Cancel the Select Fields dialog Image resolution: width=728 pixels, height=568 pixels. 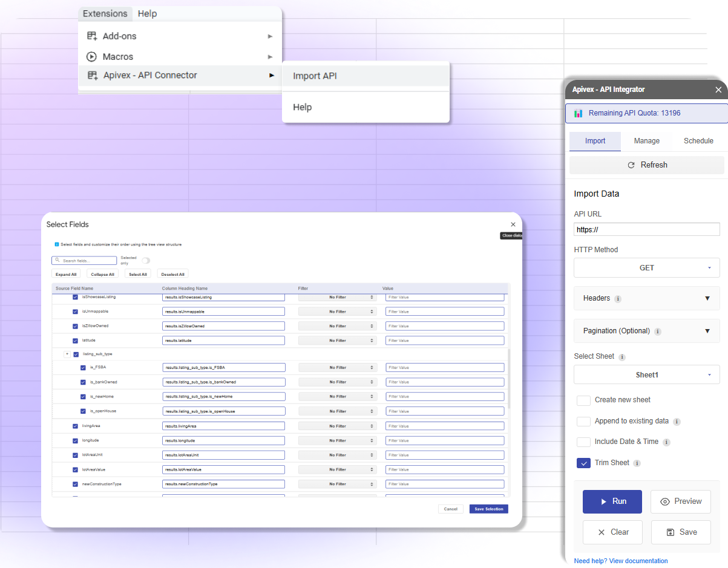tap(451, 509)
